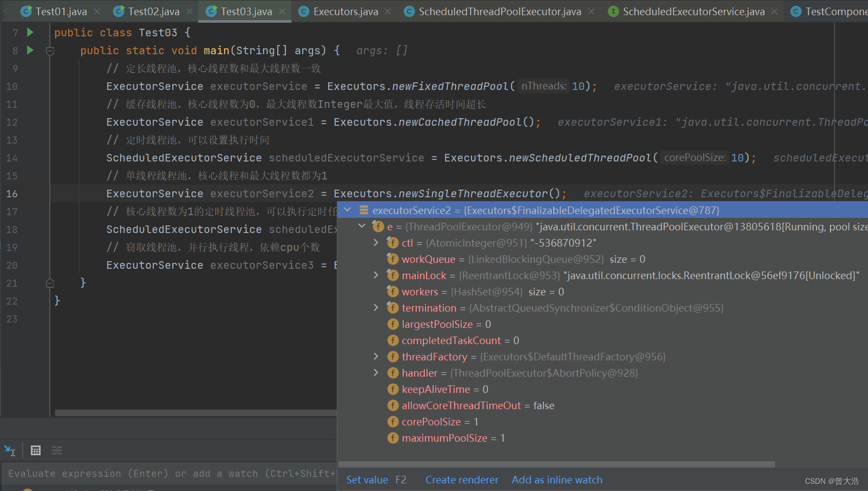The image size is (868, 491).
Task: Select allowCoreThreadTimeOut = false row
Action: [602, 405]
